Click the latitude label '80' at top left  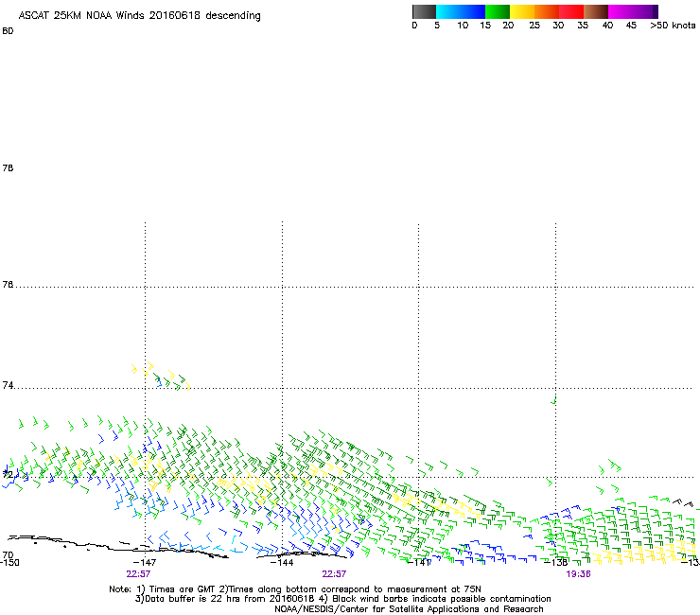[8, 31]
